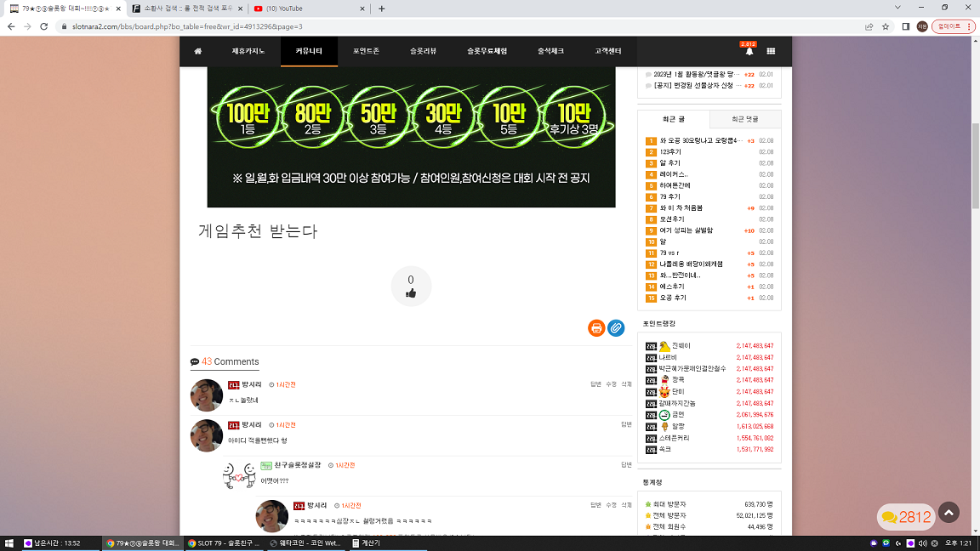
Task: Open the grid menu icon in the header
Action: 772,51
